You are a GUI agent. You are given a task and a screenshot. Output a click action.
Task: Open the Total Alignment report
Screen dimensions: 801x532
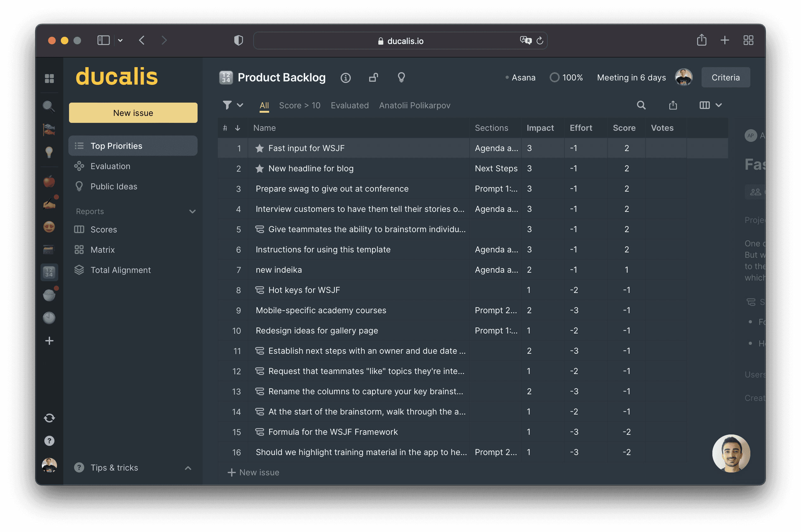pos(133,270)
